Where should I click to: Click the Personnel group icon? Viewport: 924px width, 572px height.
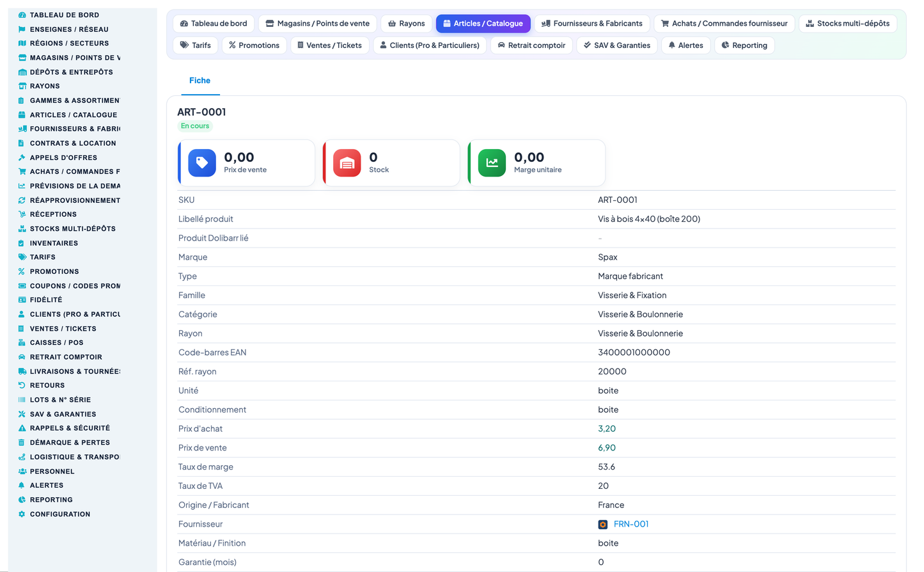tap(22, 472)
